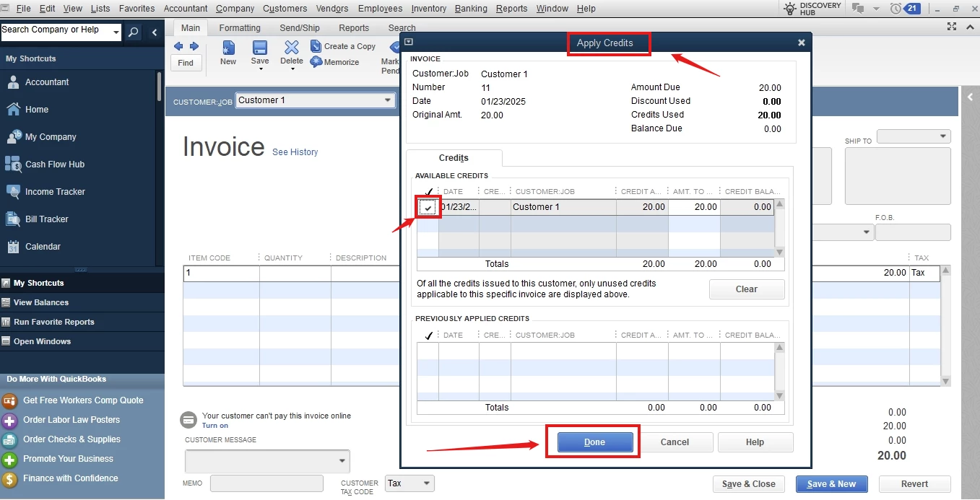Viewport: 980px width, 500px height.
Task: Click the Revert button
Action: (914, 484)
